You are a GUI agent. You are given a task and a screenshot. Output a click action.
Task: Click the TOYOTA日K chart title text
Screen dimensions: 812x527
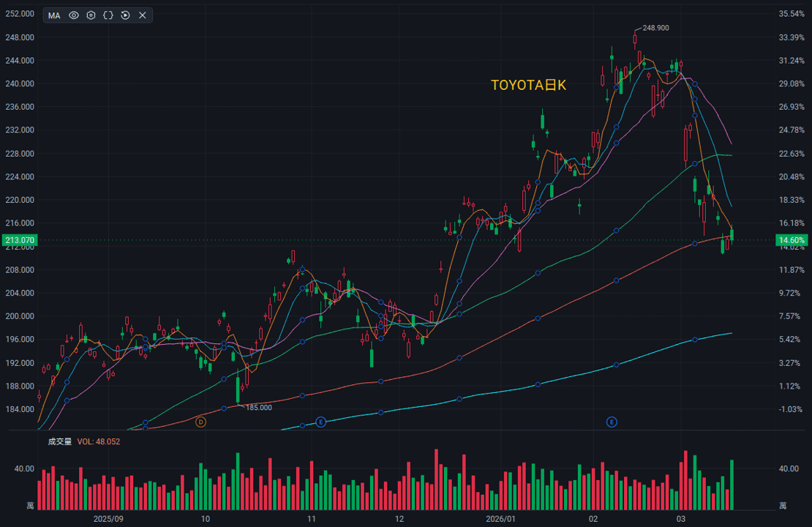(528, 85)
